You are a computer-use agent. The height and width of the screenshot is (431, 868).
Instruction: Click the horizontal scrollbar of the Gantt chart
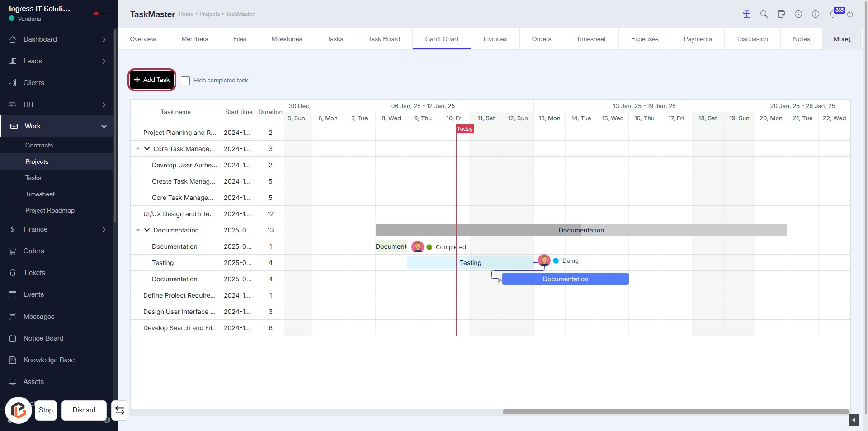[x=675, y=412]
